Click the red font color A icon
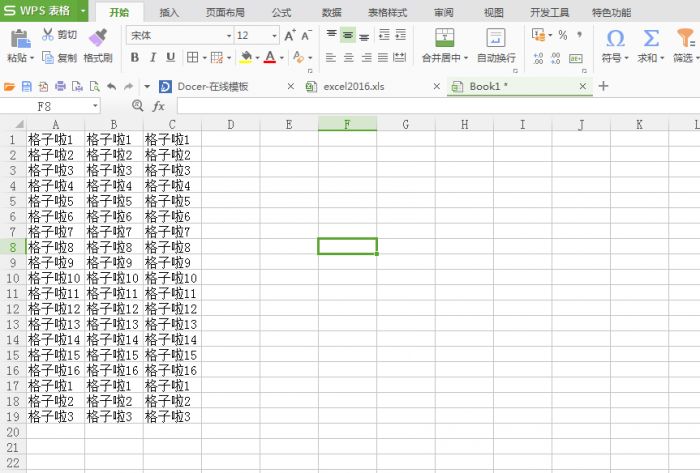Image resolution: width=700 pixels, height=473 pixels. pos(270,57)
